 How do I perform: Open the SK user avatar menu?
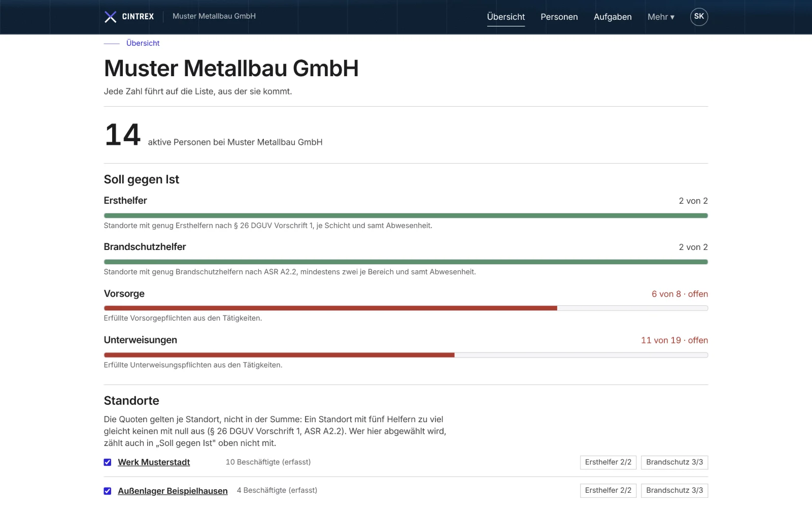coord(699,17)
